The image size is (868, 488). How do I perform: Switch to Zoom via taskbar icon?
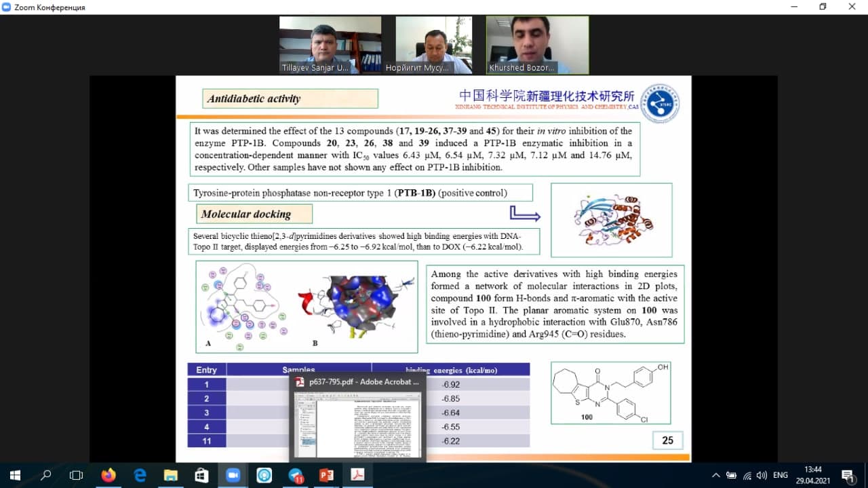(x=233, y=475)
